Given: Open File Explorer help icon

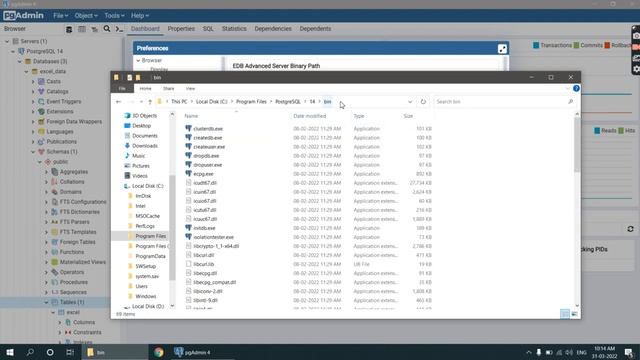Looking at the screenshot, I should point(576,88).
